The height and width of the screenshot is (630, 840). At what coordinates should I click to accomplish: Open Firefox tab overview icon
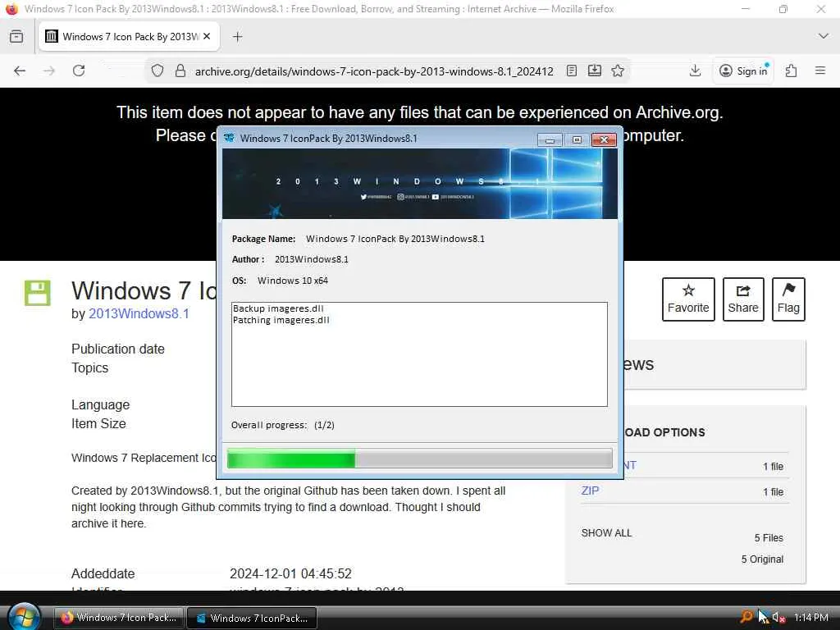pos(16,36)
